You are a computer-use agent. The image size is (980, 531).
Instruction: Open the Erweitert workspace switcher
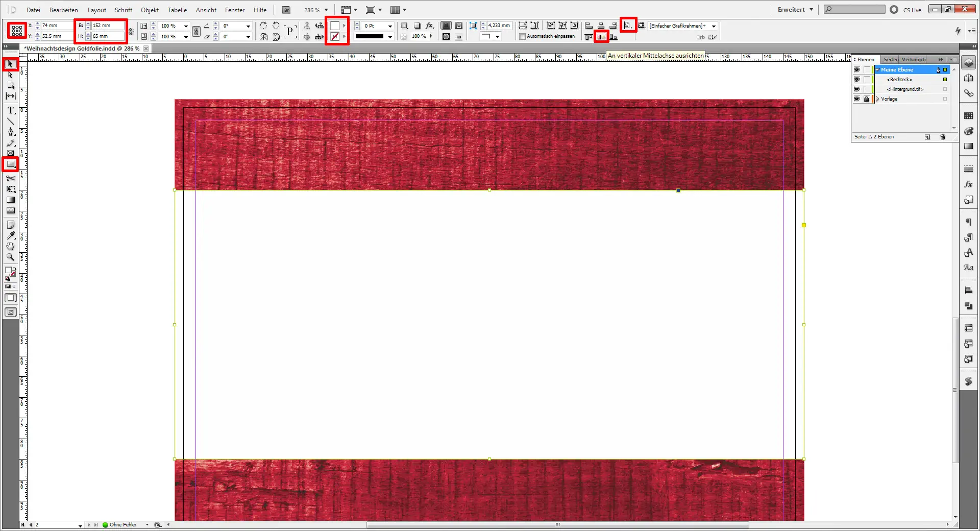tap(794, 9)
